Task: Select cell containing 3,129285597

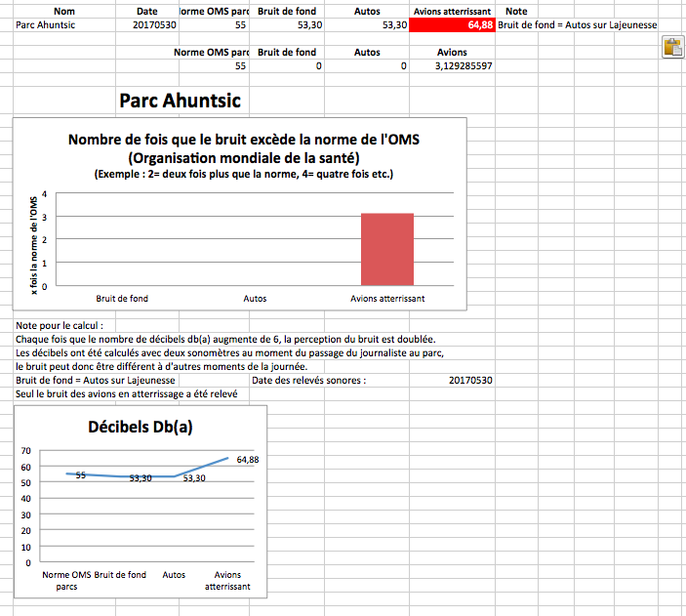Action: [452, 66]
